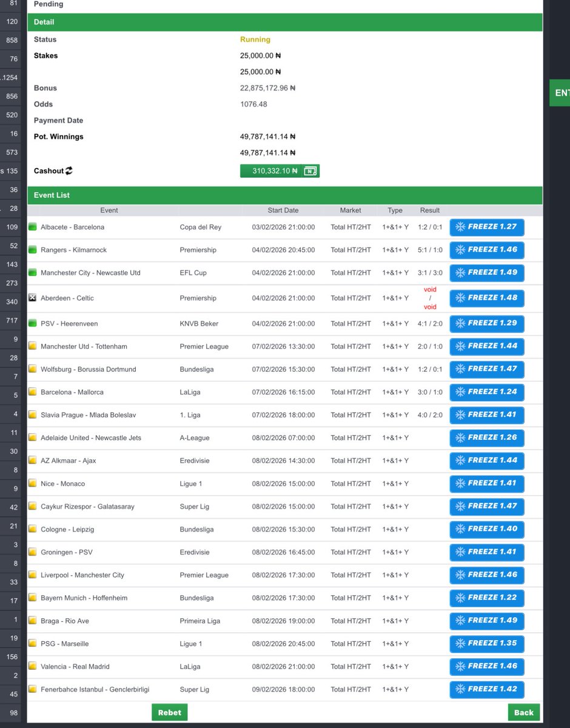The width and height of the screenshot is (570, 728).
Task: Click the cashout refresh arrows icon
Action: tap(69, 171)
